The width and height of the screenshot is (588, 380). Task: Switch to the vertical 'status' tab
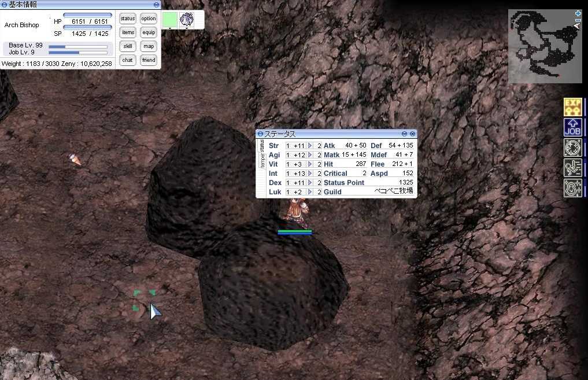tap(262, 145)
